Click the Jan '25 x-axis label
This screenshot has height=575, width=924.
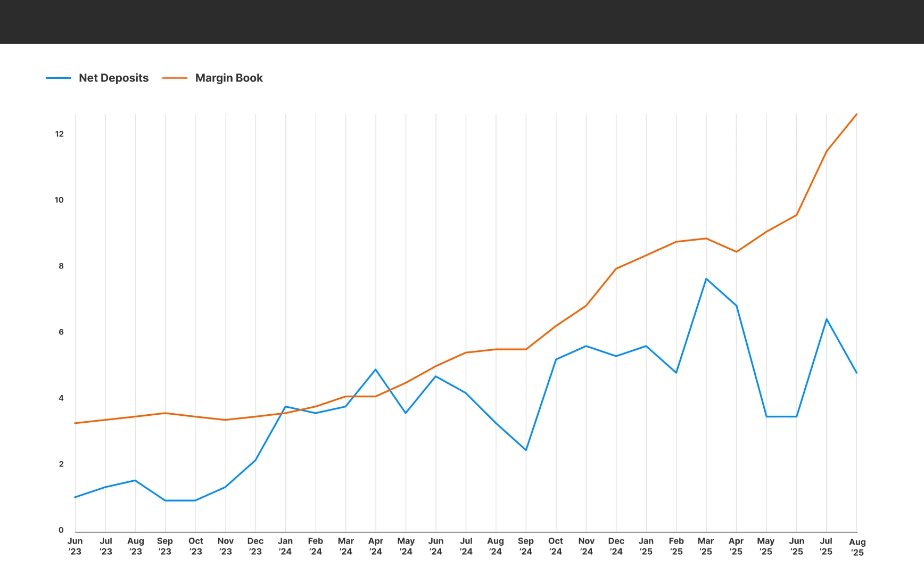(646, 546)
